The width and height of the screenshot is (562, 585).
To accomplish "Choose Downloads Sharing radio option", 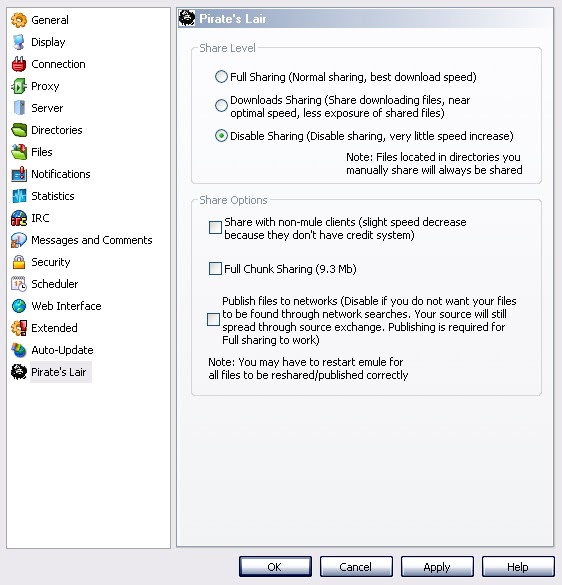I will point(221,106).
